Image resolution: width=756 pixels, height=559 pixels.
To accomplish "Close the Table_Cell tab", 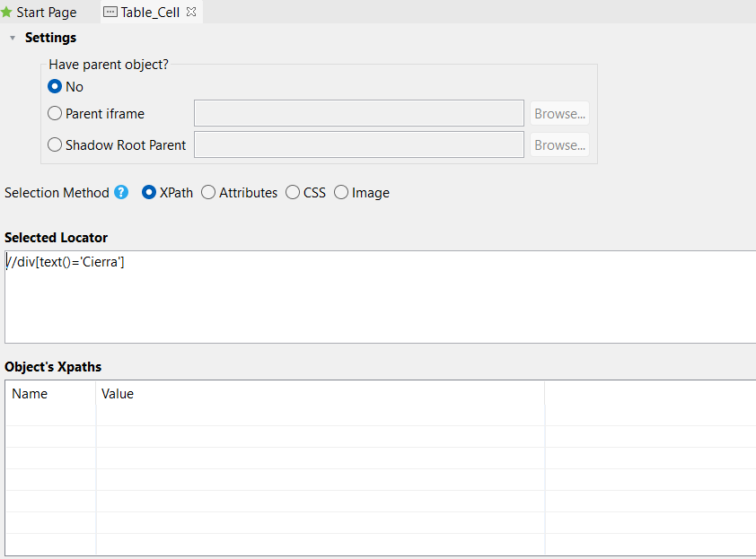I will [x=190, y=13].
